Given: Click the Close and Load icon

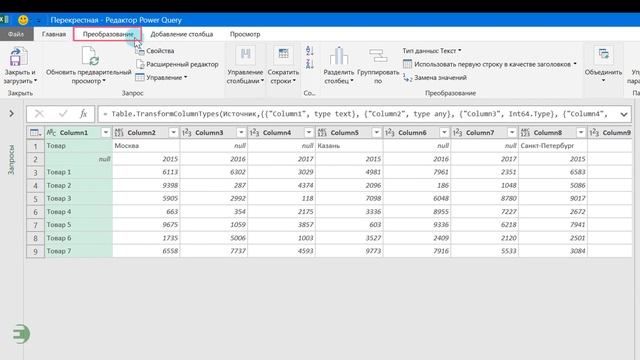Looking at the screenshot, I should click(18, 56).
